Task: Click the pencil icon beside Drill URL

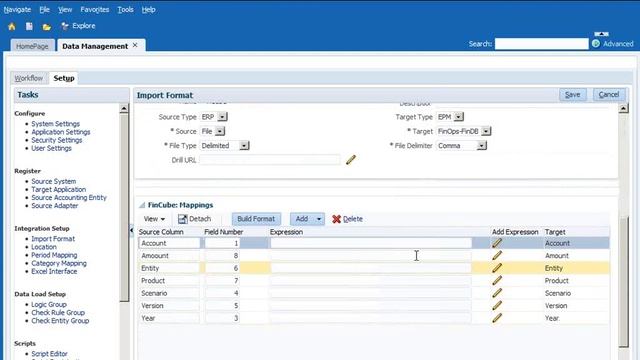Action: click(x=351, y=160)
